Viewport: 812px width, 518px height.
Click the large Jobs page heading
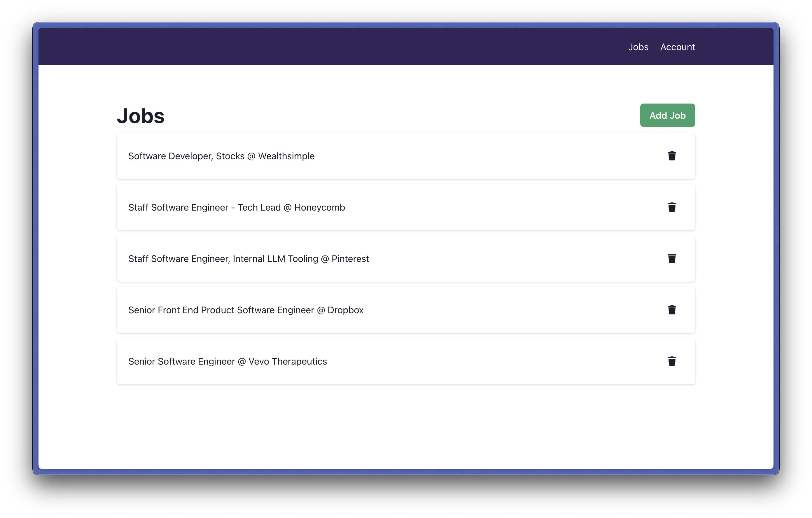[x=141, y=116]
